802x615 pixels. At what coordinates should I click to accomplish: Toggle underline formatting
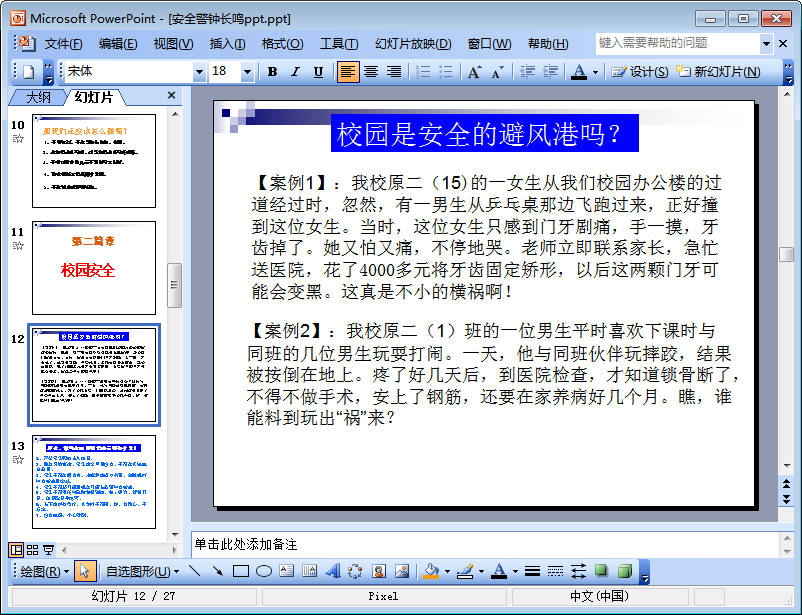click(x=318, y=72)
